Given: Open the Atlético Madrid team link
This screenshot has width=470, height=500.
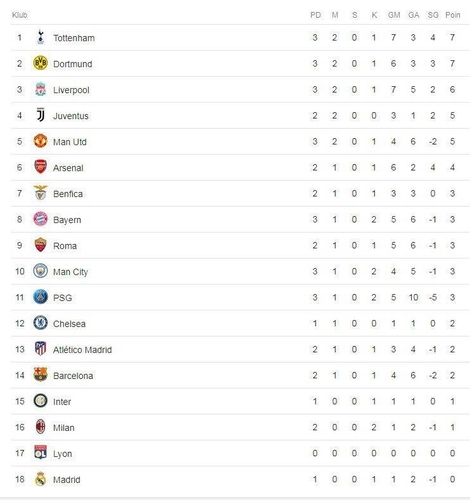Looking at the screenshot, I should (83, 350).
